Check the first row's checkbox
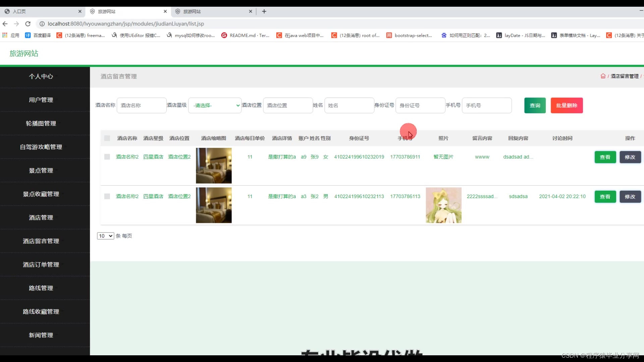Screen dimensions: 644x362 [x=107, y=157]
